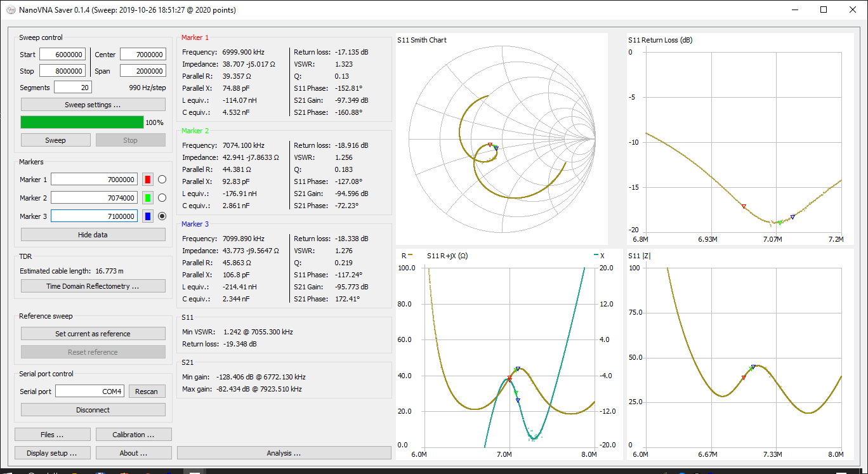Edit the Start frequency input field

point(63,54)
